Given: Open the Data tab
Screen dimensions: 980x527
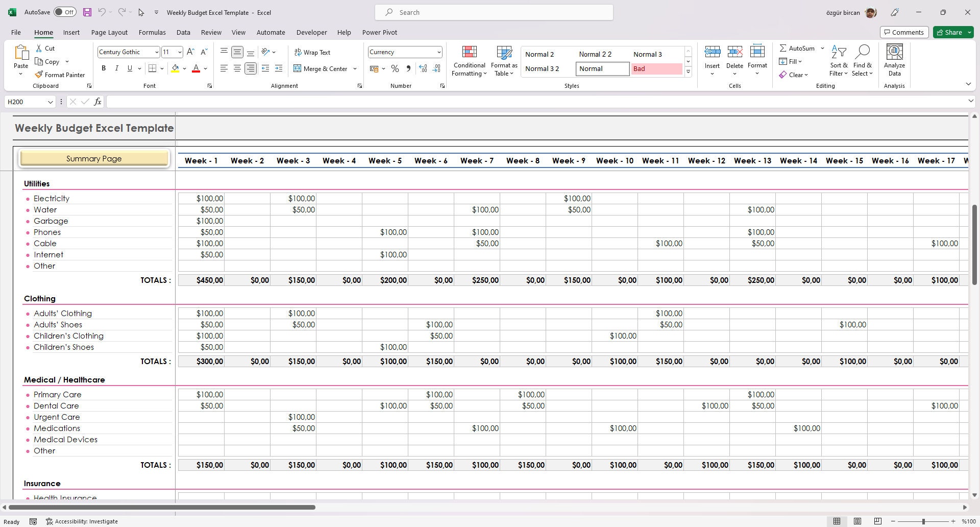Looking at the screenshot, I should [183, 32].
